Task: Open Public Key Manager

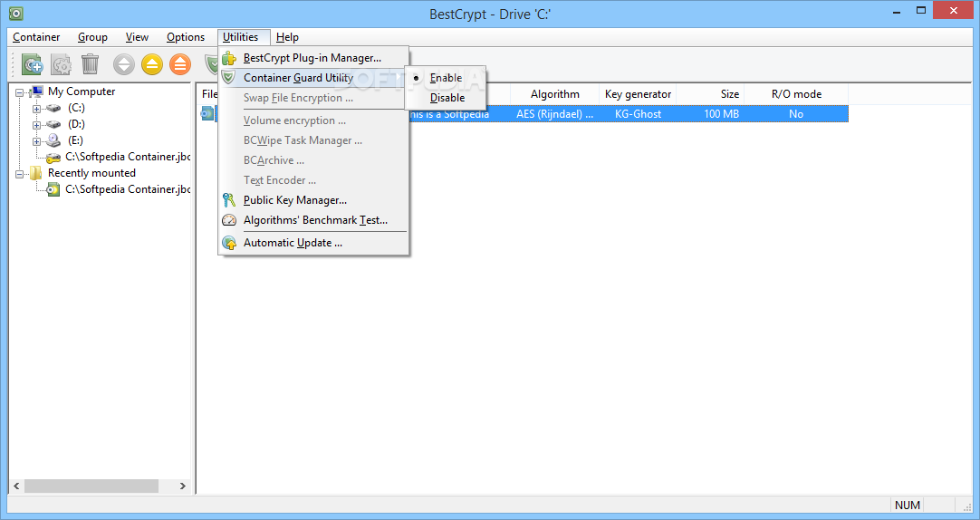Action: pyautogui.click(x=313, y=200)
